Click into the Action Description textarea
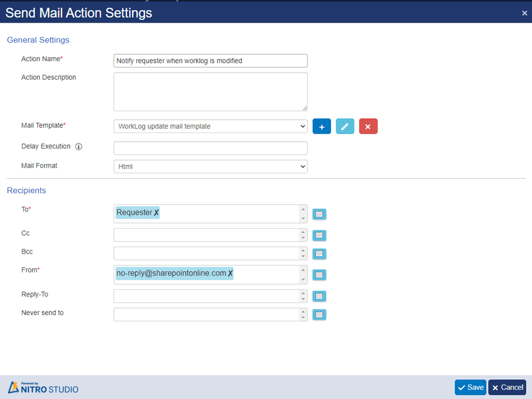The image size is (532, 399). 211,92
